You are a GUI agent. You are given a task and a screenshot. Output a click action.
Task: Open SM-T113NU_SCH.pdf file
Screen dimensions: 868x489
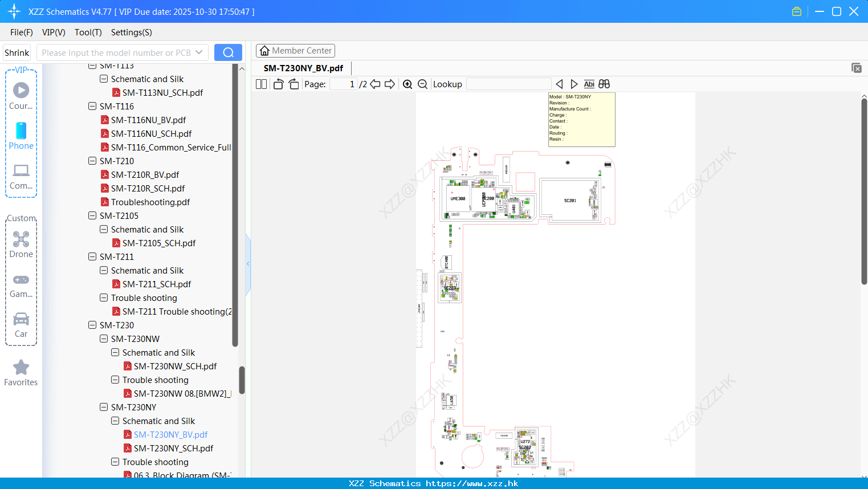point(162,92)
